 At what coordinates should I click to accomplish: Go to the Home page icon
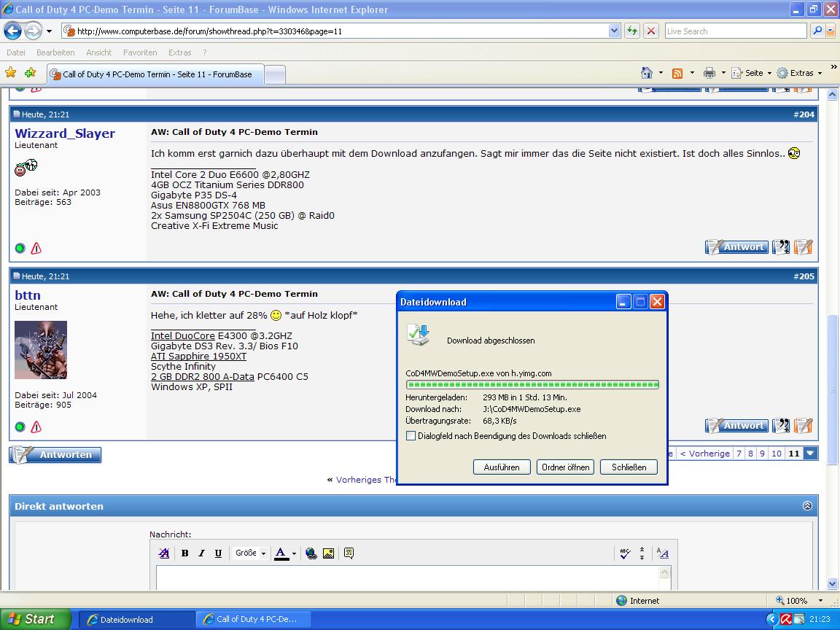(647, 73)
